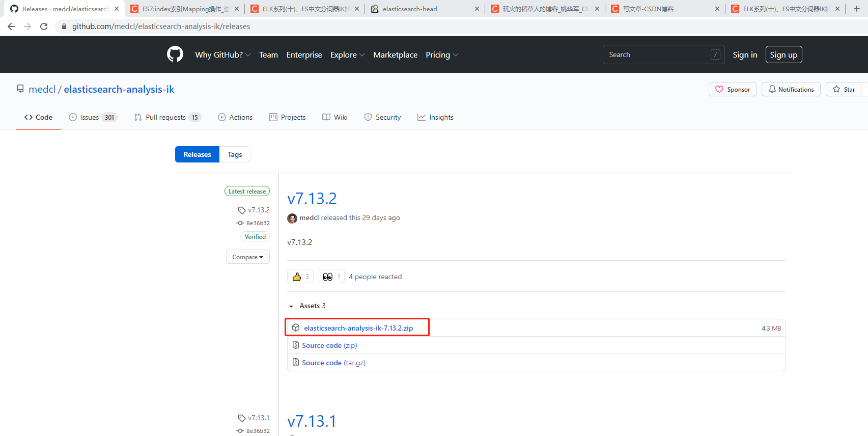Image resolution: width=868 pixels, height=436 pixels.
Task: Open the Code tab
Action: [x=38, y=117]
